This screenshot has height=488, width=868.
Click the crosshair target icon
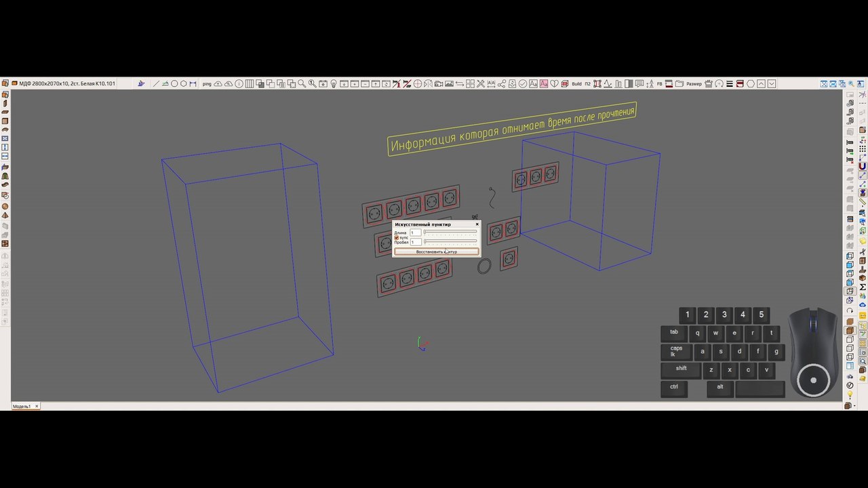coord(418,84)
